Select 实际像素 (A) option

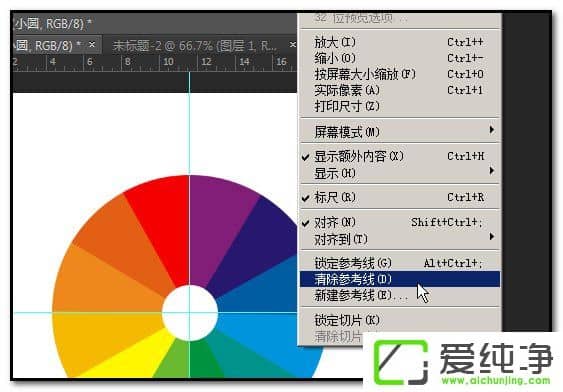[400, 90]
